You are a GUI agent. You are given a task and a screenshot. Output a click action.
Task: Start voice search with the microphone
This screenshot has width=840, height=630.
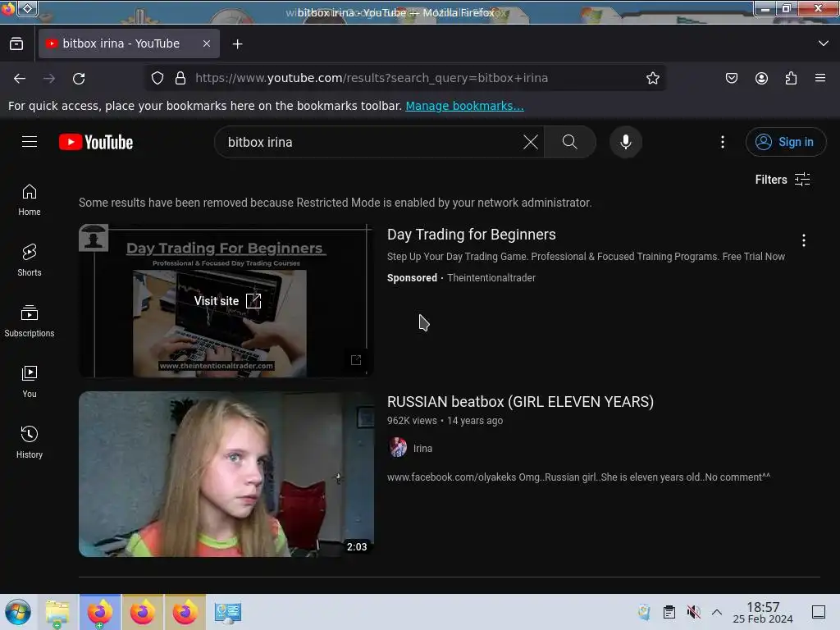click(625, 142)
